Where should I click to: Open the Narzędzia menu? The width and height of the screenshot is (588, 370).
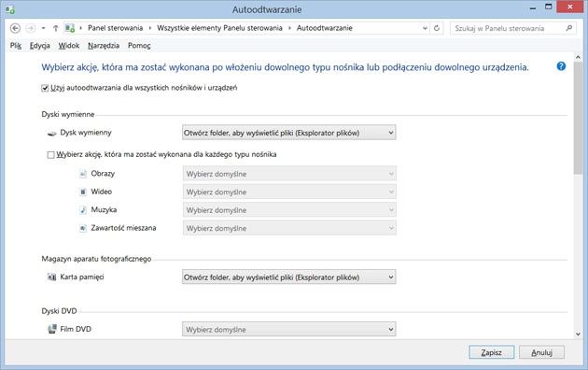click(104, 46)
